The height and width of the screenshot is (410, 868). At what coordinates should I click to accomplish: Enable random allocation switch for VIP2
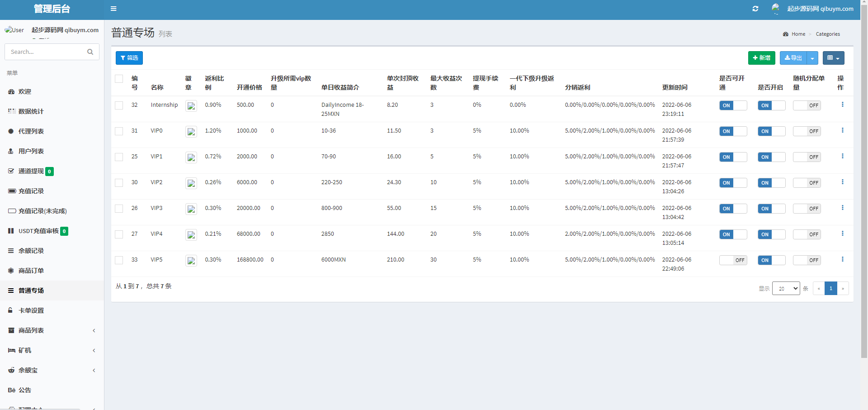coord(807,183)
